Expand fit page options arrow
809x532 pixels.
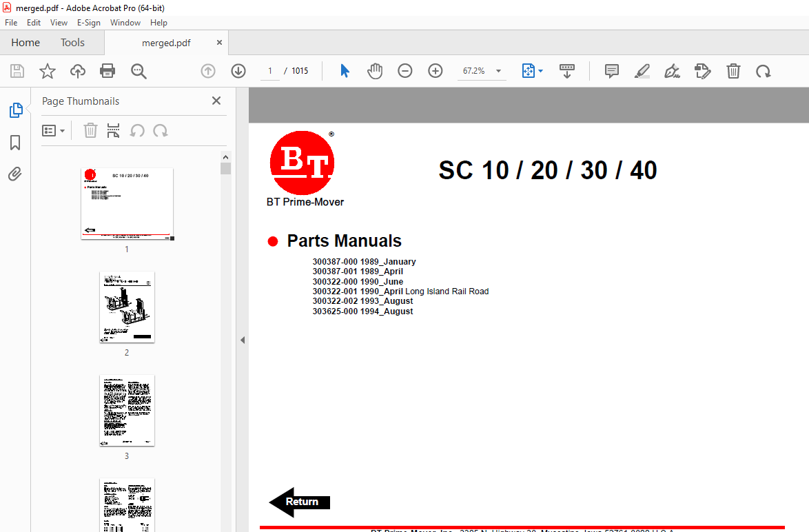coord(540,71)
